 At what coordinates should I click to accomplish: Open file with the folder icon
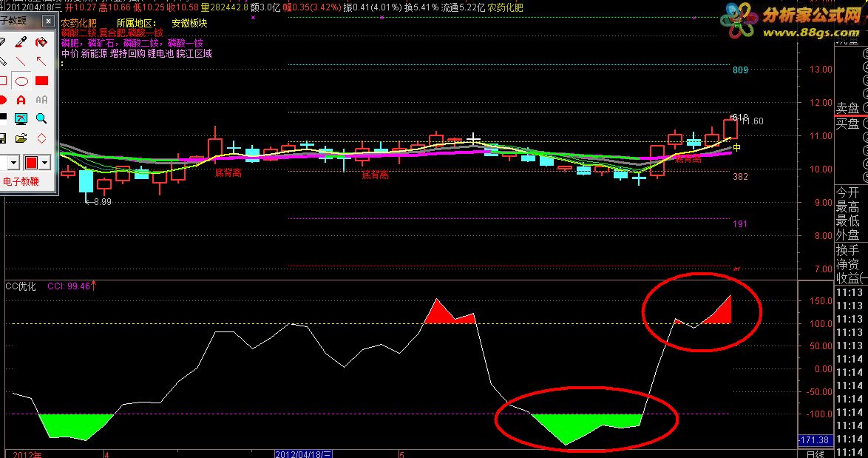click(21, 138)
